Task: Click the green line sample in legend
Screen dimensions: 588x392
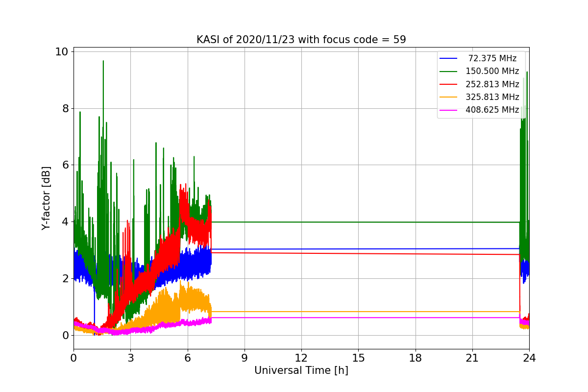Action: coord(449,72)
